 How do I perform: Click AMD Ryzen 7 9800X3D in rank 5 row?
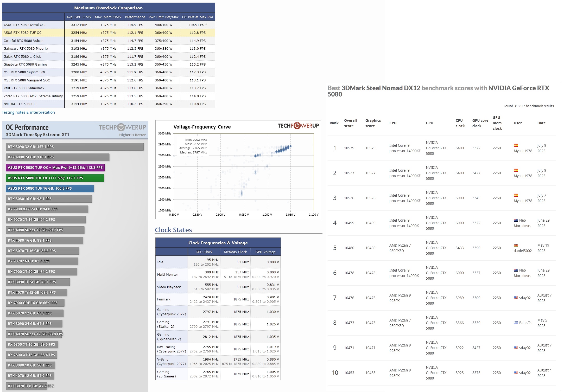pos(400,248)
